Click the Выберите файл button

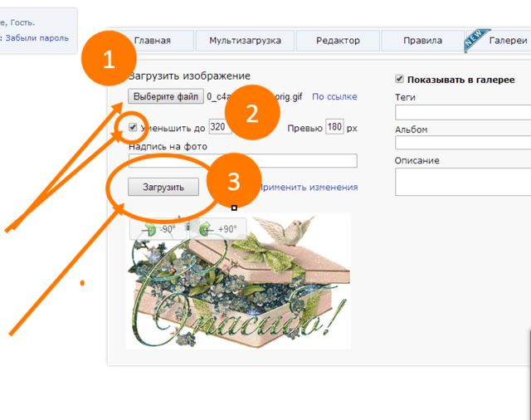[166, 96]
